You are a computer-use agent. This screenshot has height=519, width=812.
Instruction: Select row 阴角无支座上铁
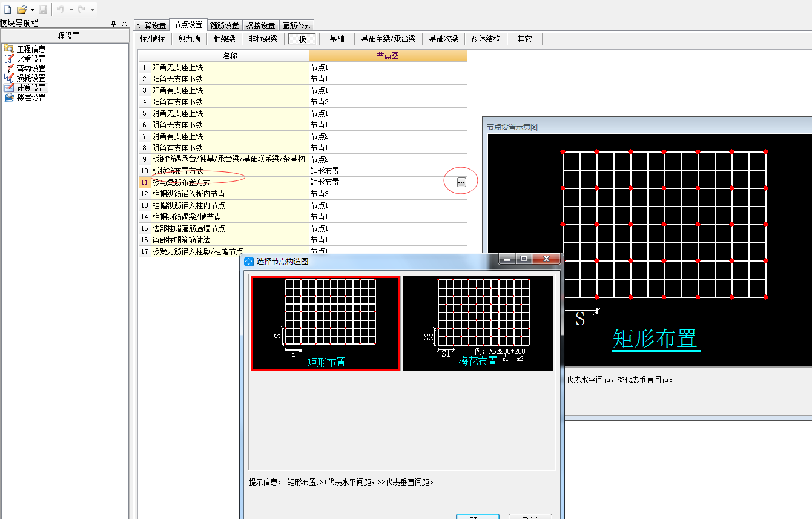coord(230,113)
